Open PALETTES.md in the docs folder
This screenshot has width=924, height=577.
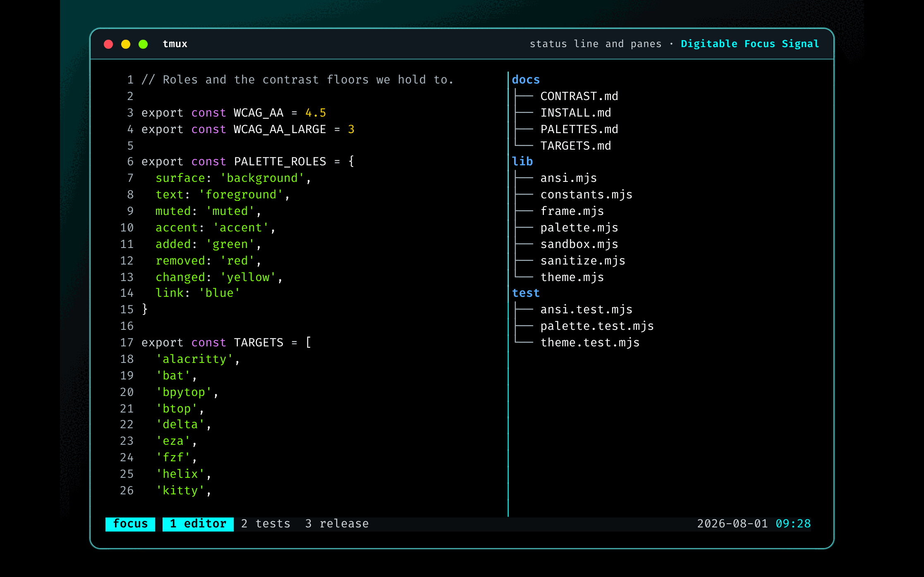click(579, 129)
